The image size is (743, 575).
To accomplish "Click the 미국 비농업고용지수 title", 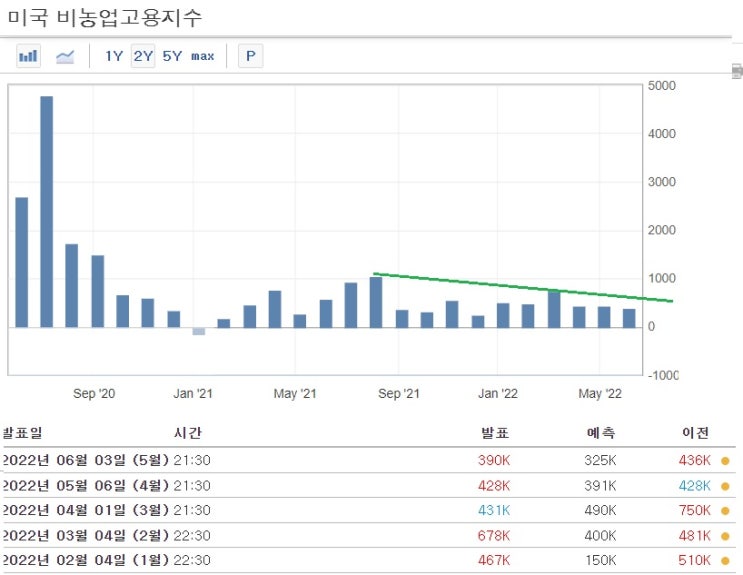I will tap(105, 18).
